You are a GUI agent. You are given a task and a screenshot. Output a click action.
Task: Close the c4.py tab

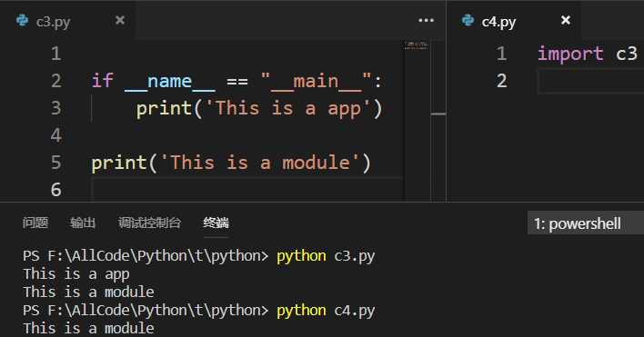click(566, 20)
